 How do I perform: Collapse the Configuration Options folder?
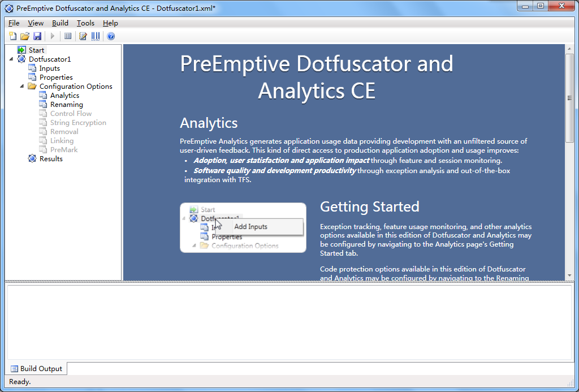tap(21, 87)
